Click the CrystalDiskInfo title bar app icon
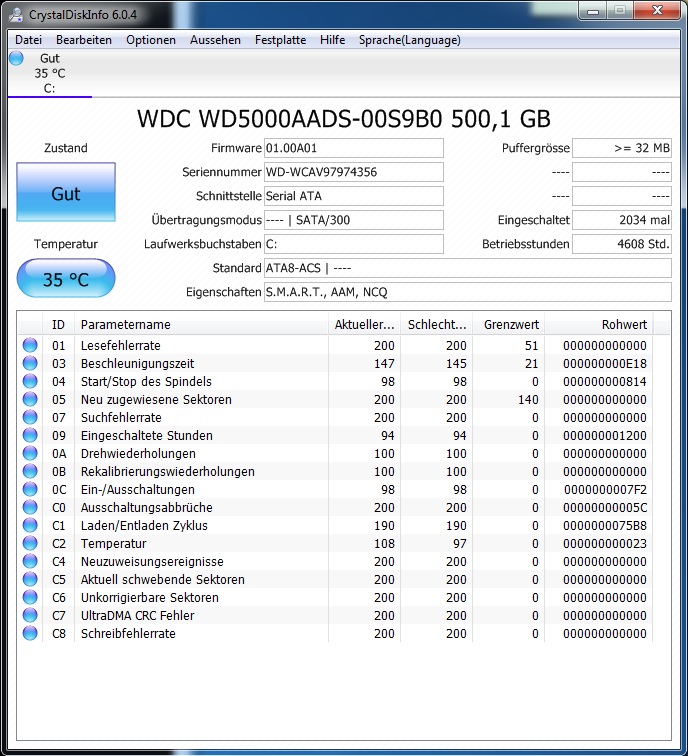 click(16, 14)
